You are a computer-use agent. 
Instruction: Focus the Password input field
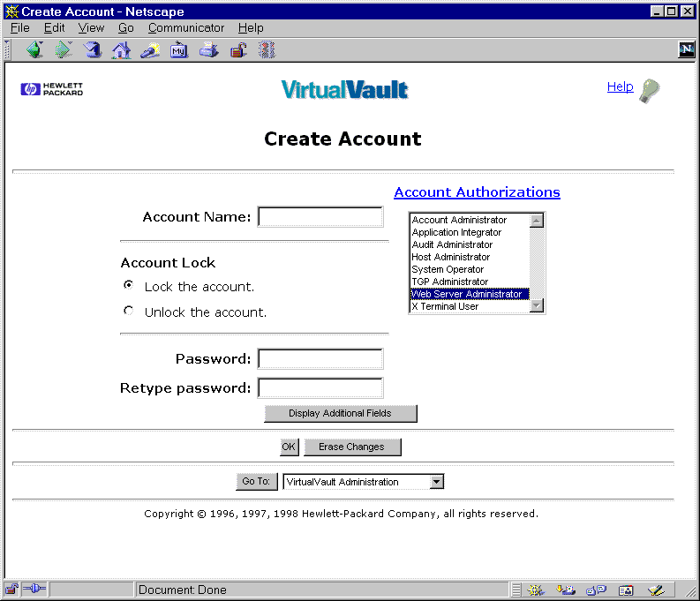point(320,358)
